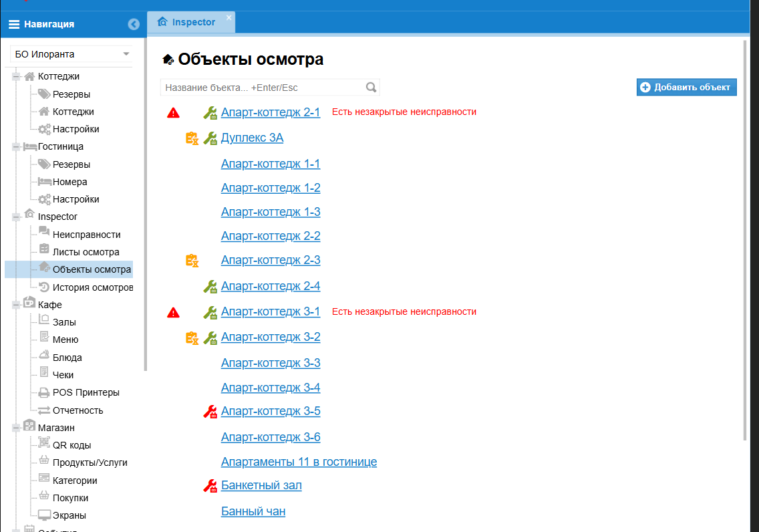Click green wrench icon for Апарт-коттедж 3-1
The image size is (759, 532).
(x=210, y=312)
